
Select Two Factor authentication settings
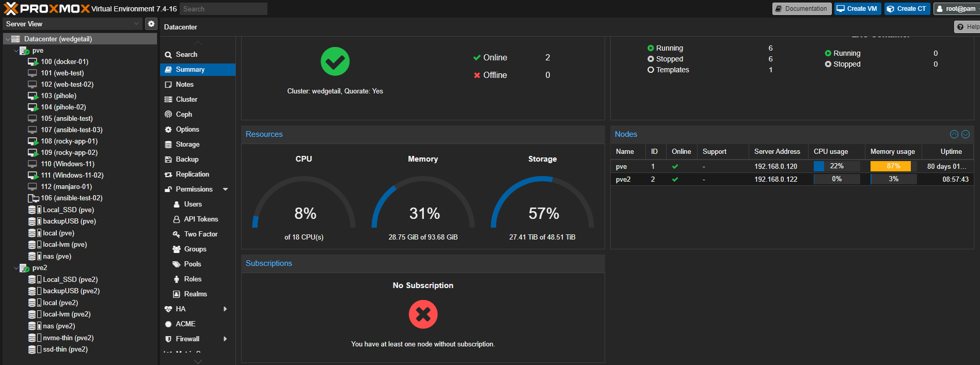200,234
